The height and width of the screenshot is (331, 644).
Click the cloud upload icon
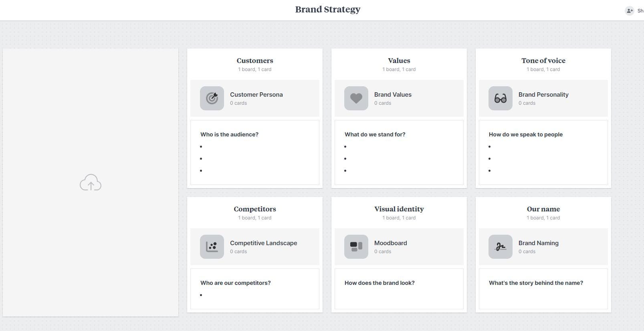91,183
